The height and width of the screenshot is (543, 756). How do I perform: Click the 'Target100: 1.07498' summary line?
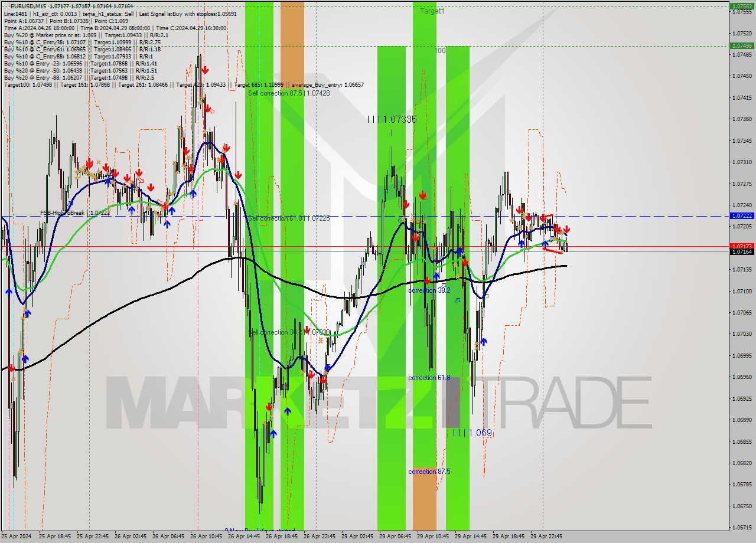click(x=184, y=85)
